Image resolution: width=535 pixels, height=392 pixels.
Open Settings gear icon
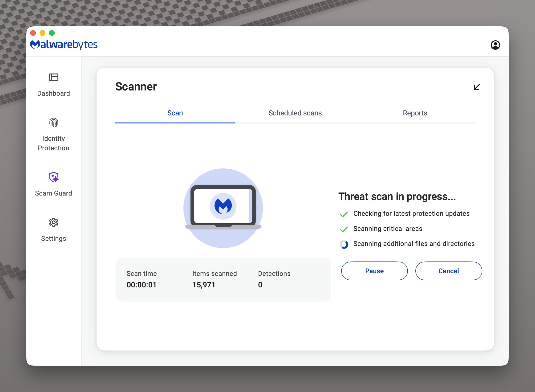[x=54, y=222]
